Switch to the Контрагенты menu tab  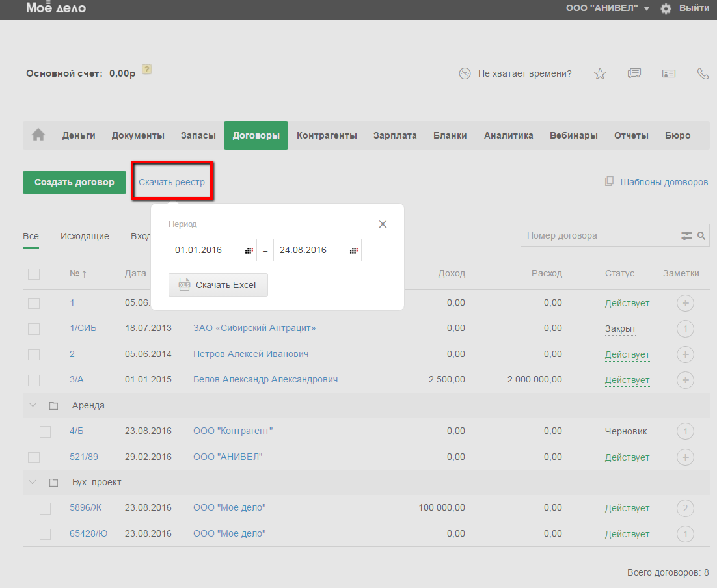tap(327, 135)
